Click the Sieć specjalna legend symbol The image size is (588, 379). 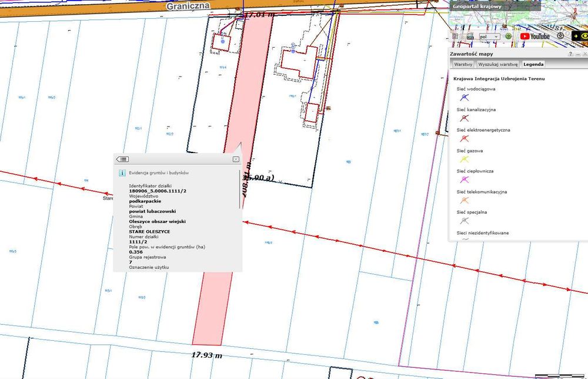465,221
